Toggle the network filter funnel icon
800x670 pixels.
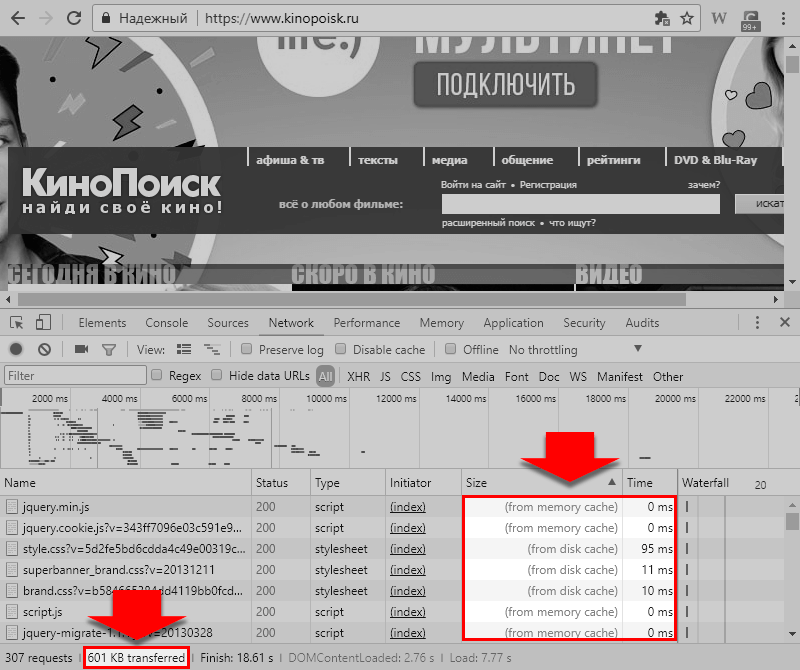(108, 350)
